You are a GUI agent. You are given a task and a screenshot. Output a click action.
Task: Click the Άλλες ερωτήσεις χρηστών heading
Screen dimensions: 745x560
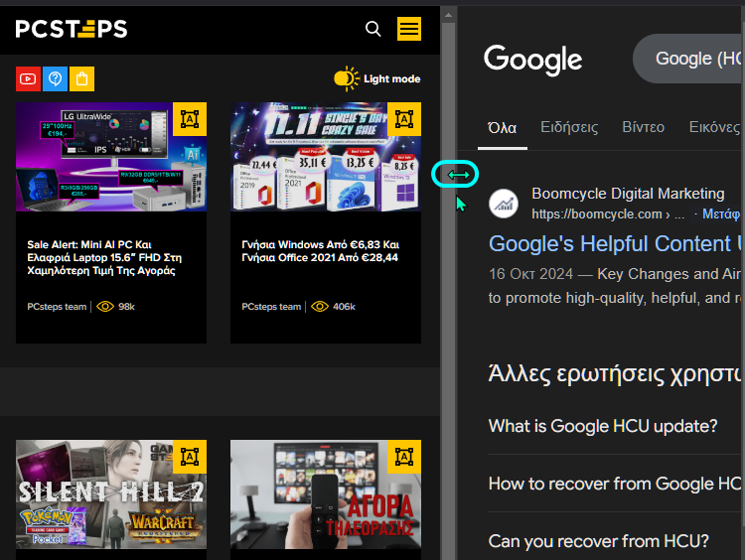point(614,373)
